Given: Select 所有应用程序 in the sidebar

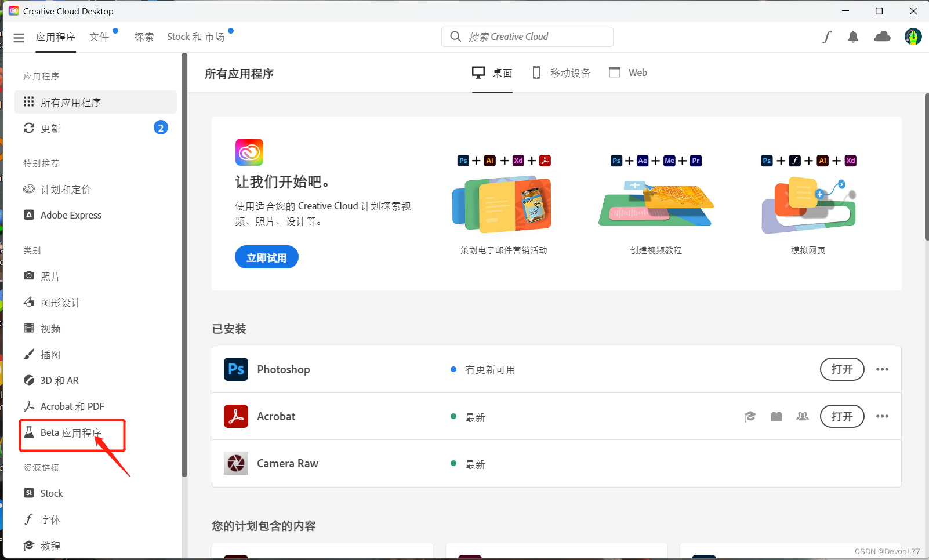Looking at the screenshot, I should pos(96,102).
